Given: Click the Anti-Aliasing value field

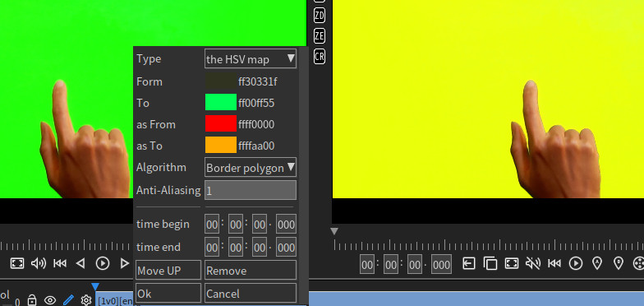Looking at the screenshot, I should pos(251,190).
